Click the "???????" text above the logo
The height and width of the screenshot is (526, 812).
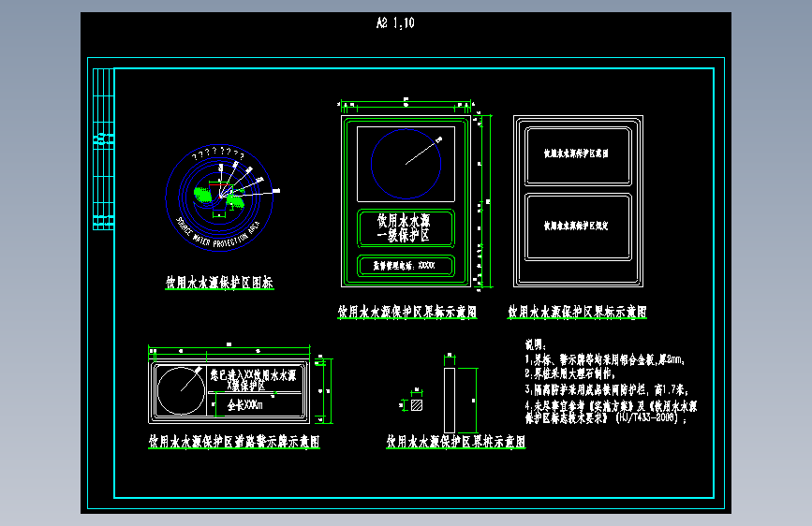(218, 153)
